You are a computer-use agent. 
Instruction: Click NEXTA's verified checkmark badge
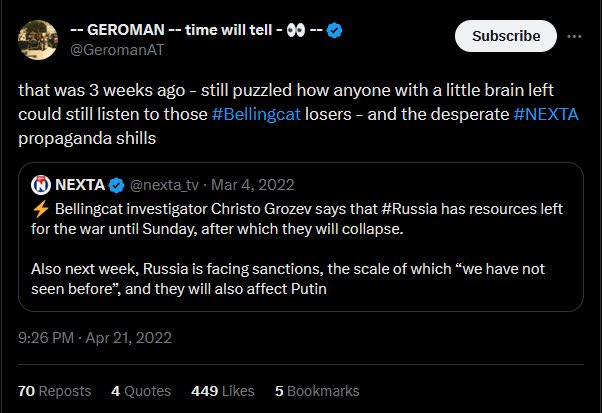click(116, 185)
